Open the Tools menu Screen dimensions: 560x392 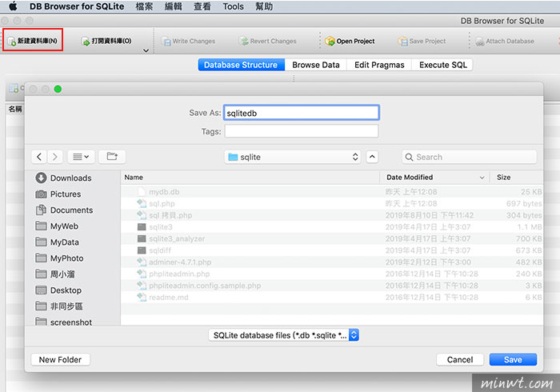[x=234, y=6]
